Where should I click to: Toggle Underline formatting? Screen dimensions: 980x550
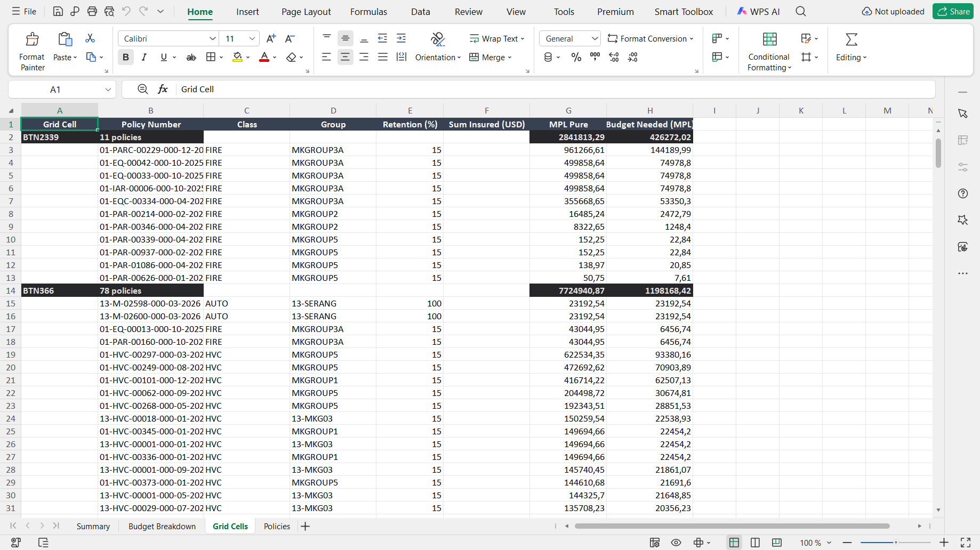tap(164, 57)
